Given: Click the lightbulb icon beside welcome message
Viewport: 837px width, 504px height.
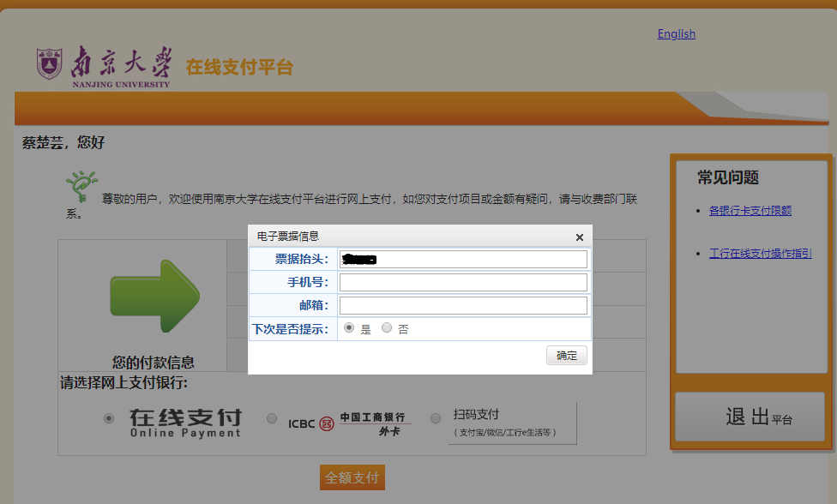Looking at the screenshot, I should (x=81, y=187).
